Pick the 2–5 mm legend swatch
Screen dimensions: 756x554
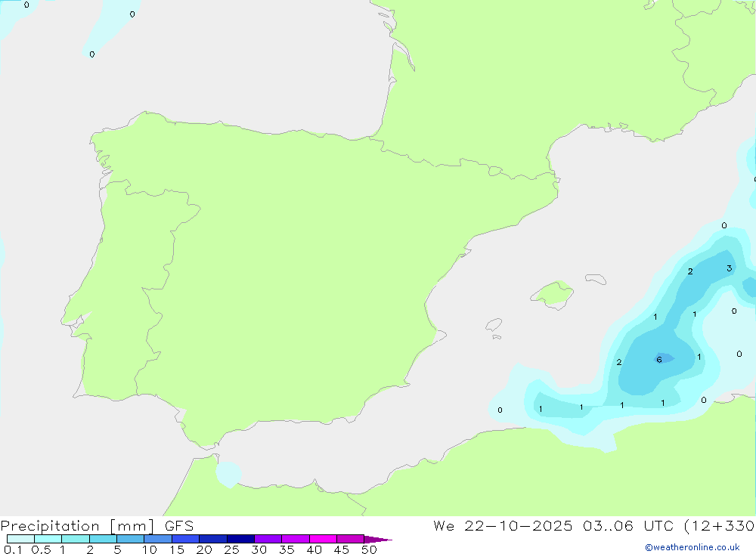[x=103, y=539]
